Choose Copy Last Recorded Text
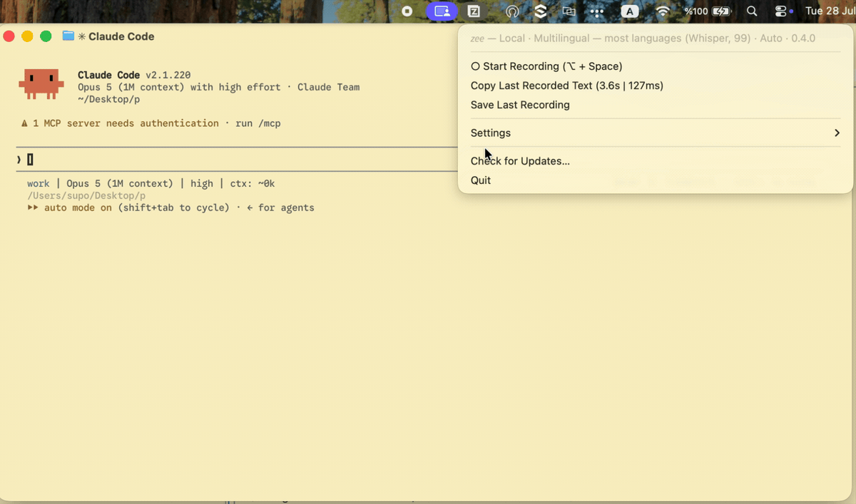Screen dimensions: 856x504 tap(567, 86)
